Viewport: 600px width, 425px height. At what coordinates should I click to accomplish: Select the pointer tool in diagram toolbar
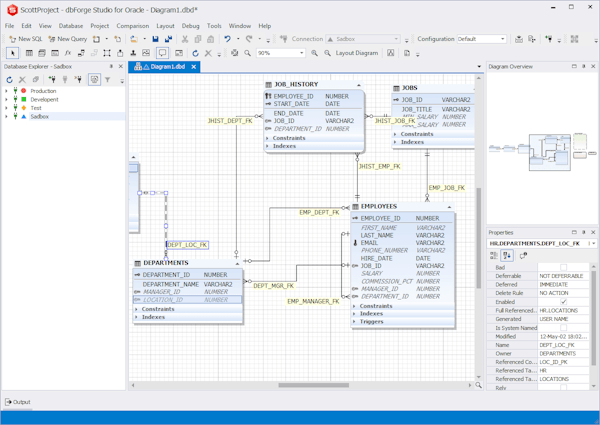click(x=13, y=53)
